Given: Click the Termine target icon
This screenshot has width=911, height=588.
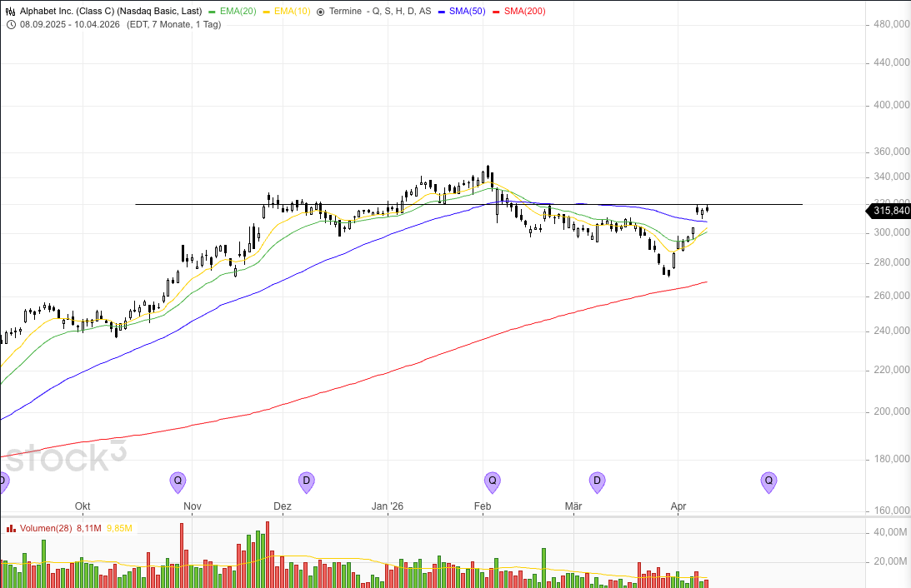Looking at the screenshot, I should point(321,12).
